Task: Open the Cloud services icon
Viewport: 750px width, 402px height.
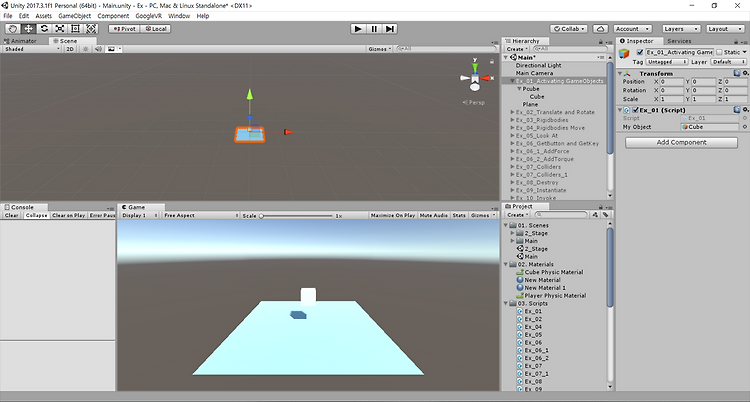Action: (600, 29)
